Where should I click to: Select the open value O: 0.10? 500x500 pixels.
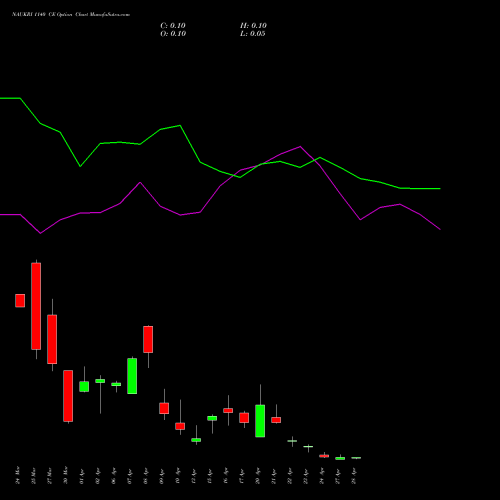point(173,34)
